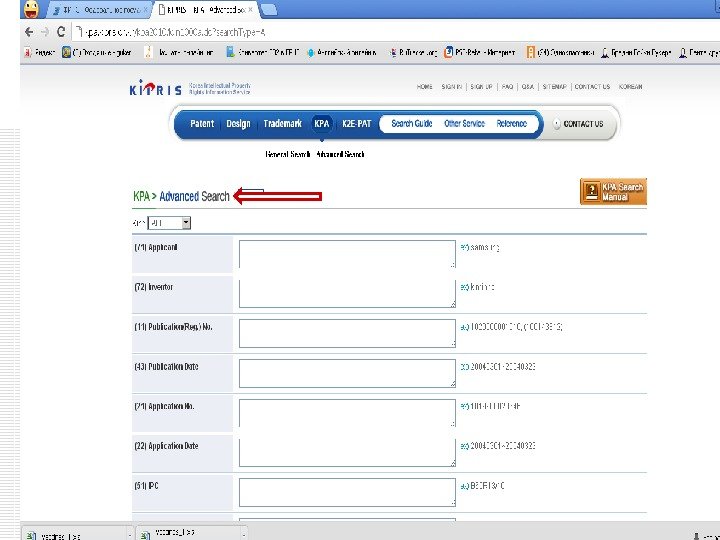Go to General Search submenu
Screen dimensions: 720x540
pyautogui.click(x=287, y=154)
